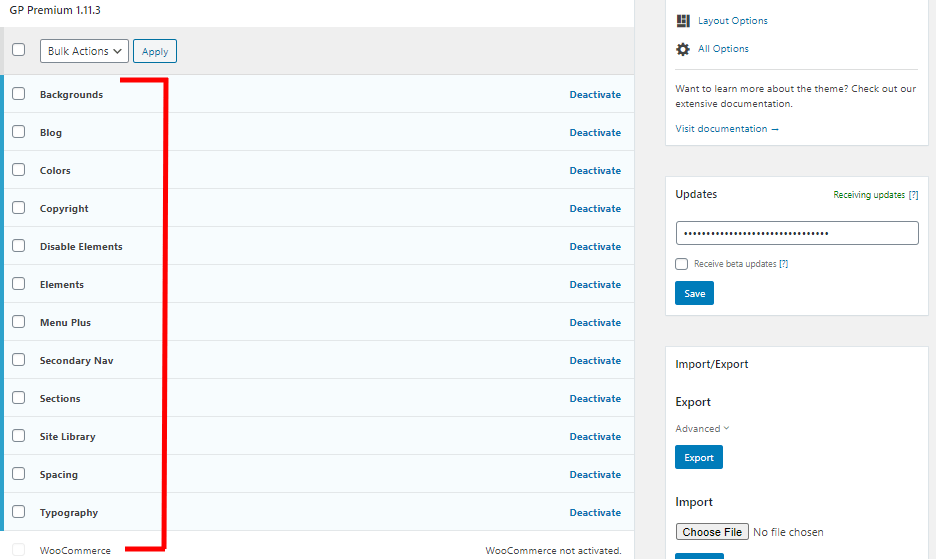This screenshot has height=559, width=936.
Task: Deactivate the Sections module
Action: (595, 398)
